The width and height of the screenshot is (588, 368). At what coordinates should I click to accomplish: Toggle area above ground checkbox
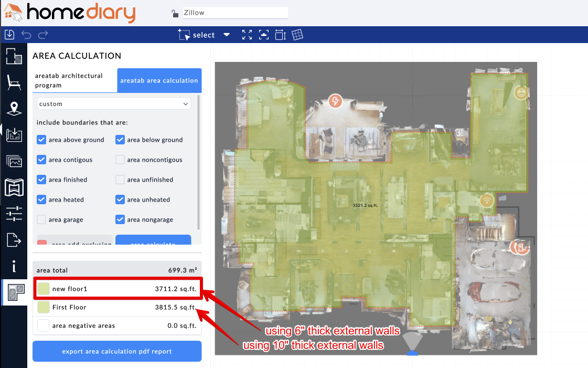pyautogui.click(x=41, y=140)
